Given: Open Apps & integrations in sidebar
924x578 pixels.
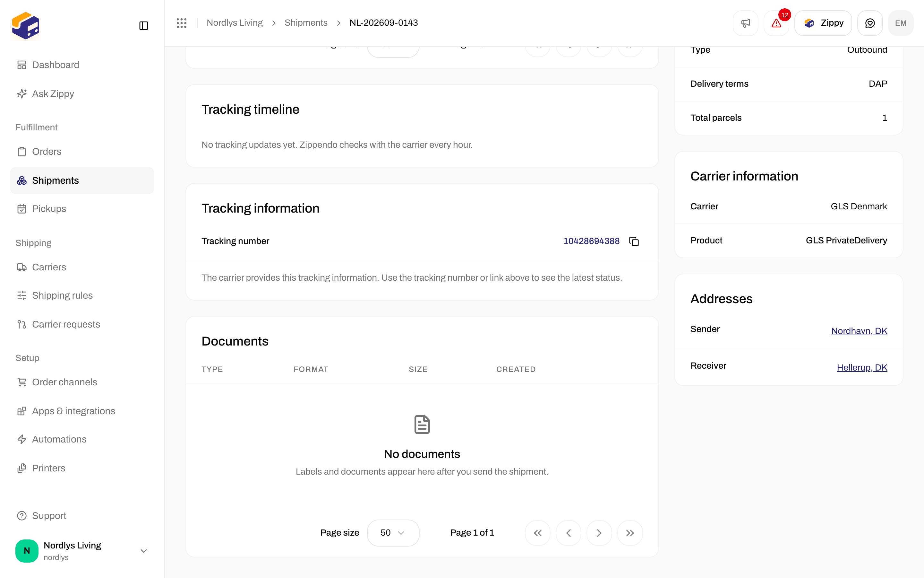Looking at the screenshot, I should coord(82,411).
